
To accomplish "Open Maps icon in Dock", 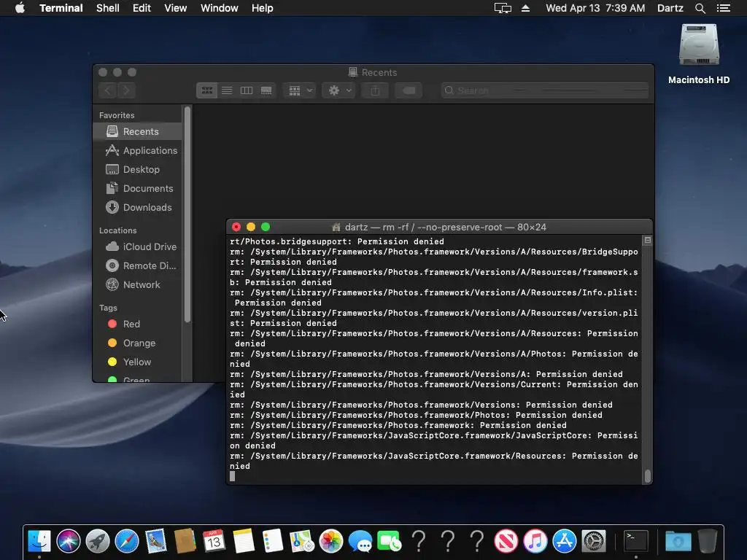I will point(301,541).
